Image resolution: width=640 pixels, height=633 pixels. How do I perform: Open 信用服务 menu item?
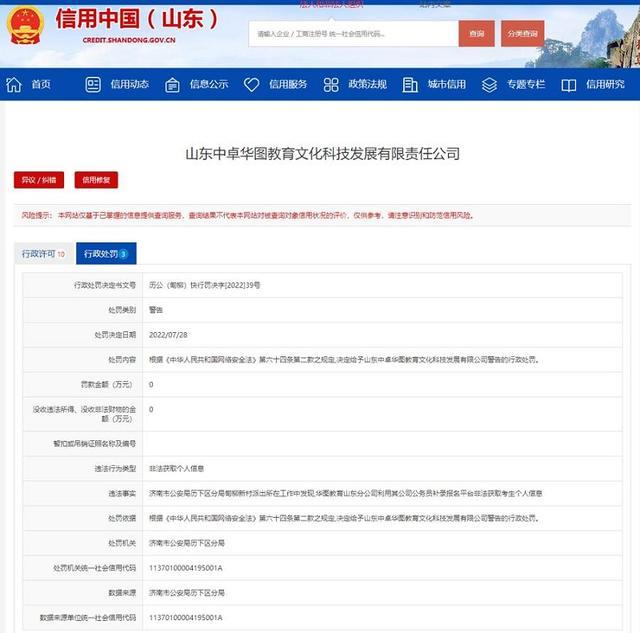(x=288, y=84)
